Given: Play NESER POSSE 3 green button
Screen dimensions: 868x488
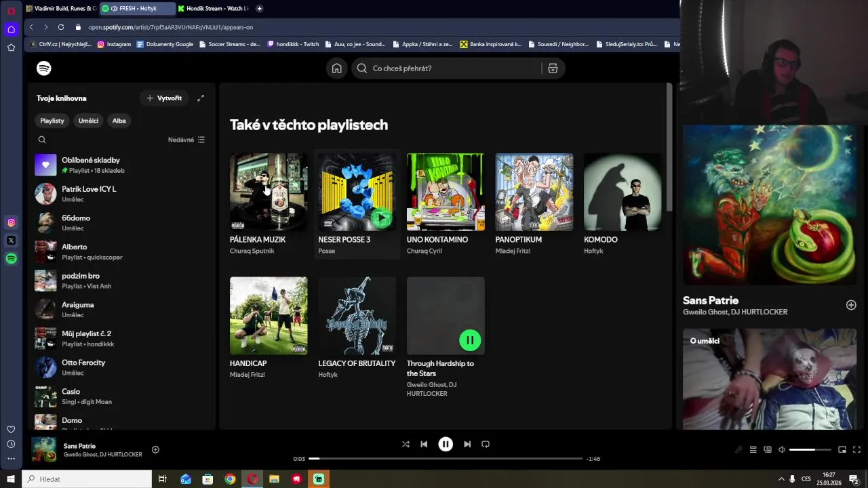Looking at the screenshot, I should 381,217.
